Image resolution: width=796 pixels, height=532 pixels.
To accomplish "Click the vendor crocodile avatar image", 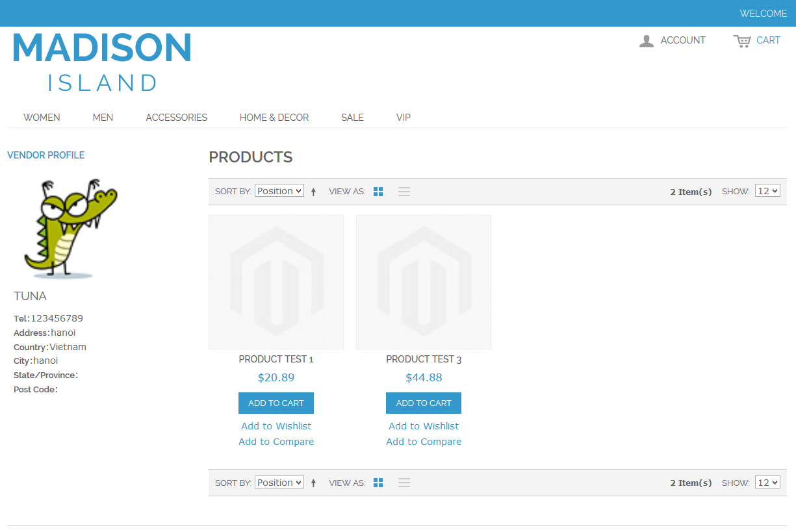I will (71, 228).
